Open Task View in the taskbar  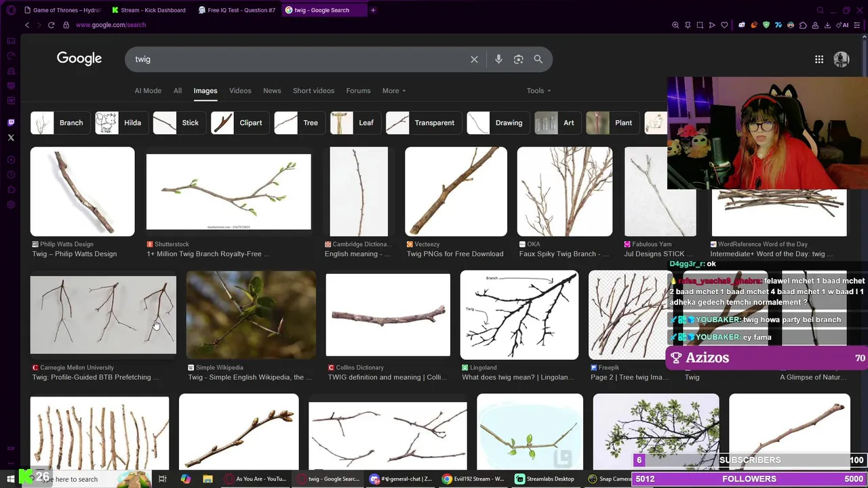click(x=163, y=479)
